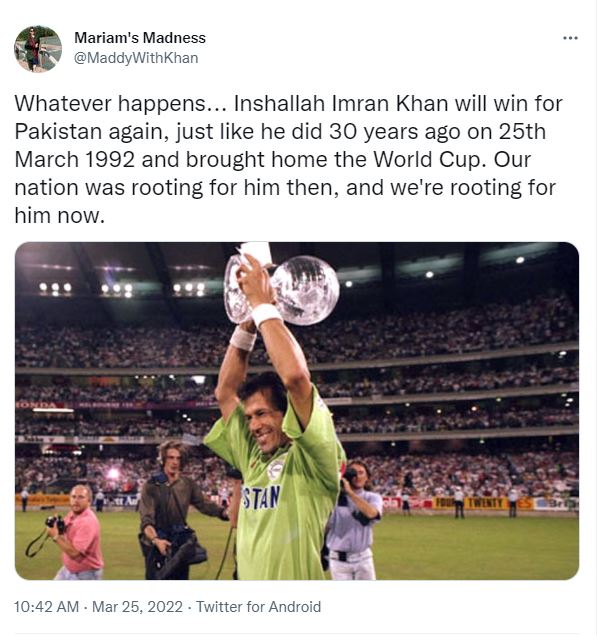Click the FOUR TWENTY advertising board in the photo
Viewport: 599px width, 635px height.
[470, 503]
